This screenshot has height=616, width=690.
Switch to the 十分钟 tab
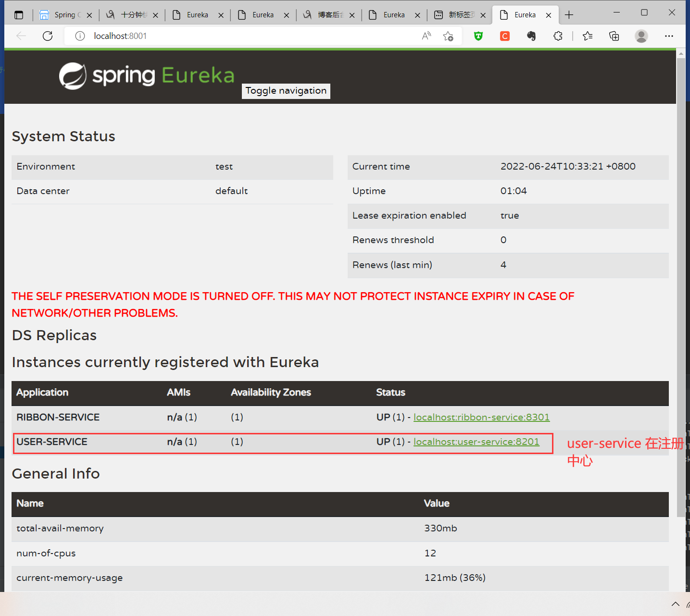click(132, 15)
